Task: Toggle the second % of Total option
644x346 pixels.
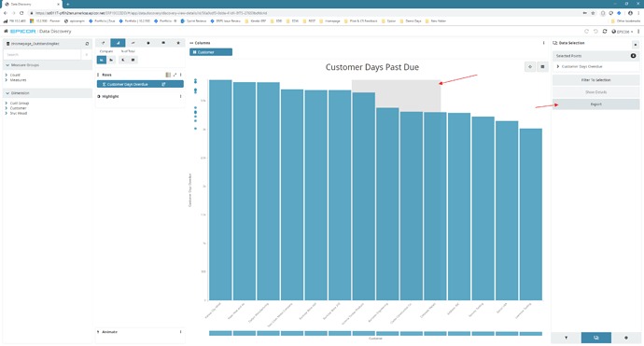Action: [x=133, y=60]
